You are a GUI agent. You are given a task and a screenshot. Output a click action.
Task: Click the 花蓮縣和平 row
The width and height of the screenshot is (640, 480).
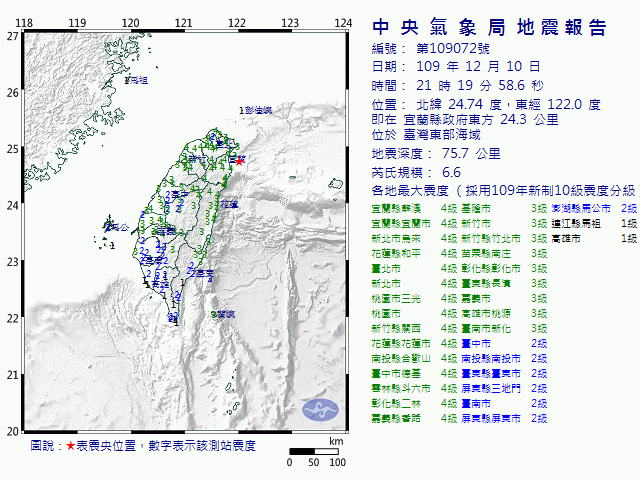[414, 253]
